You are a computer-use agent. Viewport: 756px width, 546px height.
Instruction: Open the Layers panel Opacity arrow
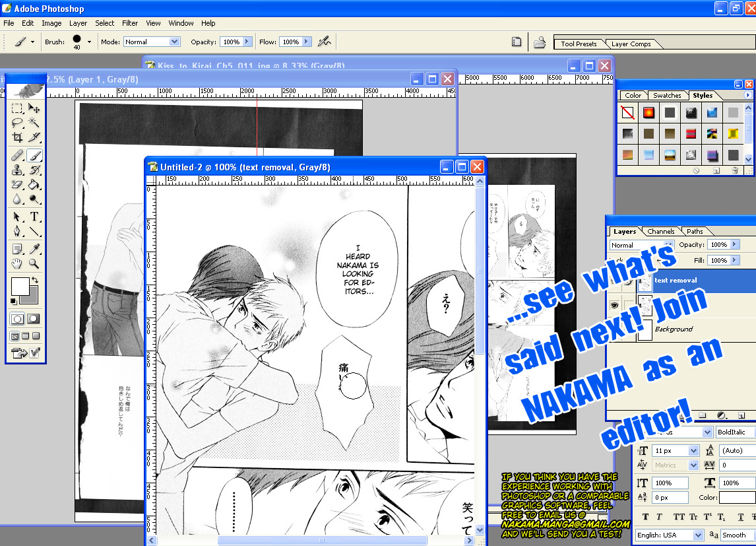click(735, 244)
